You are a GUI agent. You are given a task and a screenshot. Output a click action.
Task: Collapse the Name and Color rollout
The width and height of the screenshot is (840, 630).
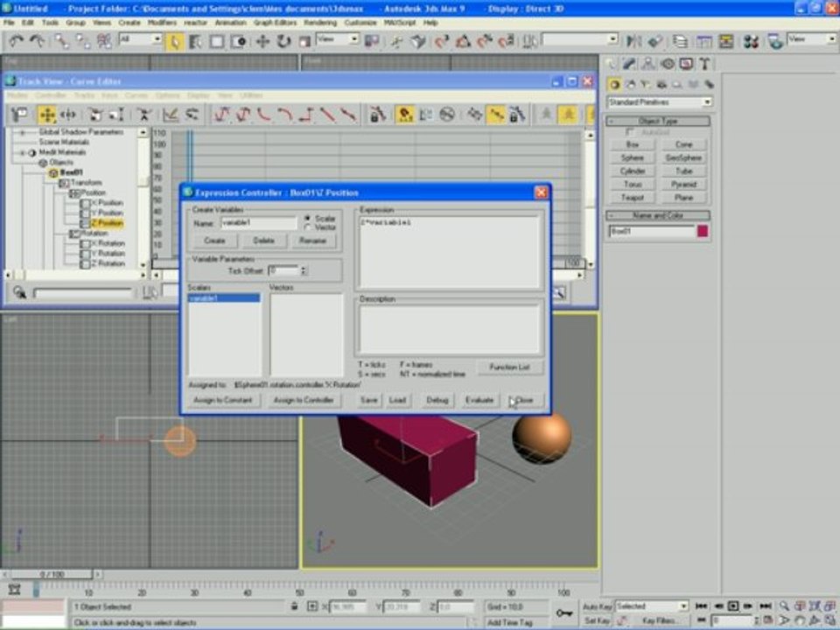pos(658,215)
